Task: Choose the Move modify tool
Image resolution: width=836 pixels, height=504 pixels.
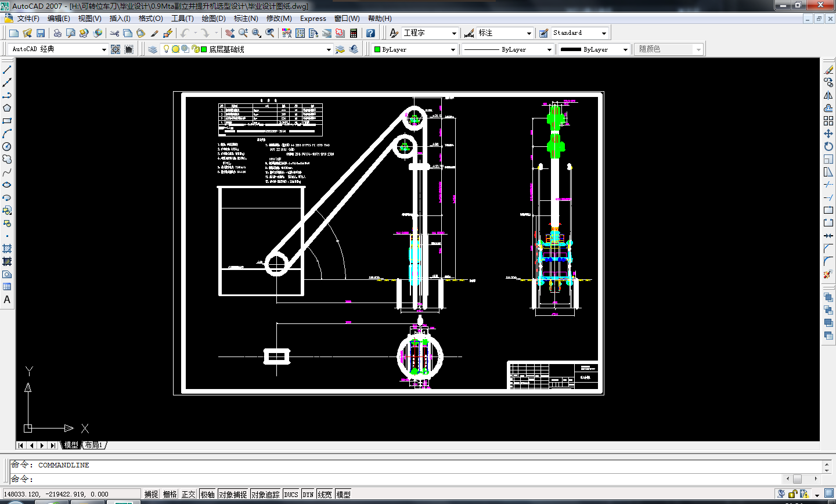Action: (828, 134)
